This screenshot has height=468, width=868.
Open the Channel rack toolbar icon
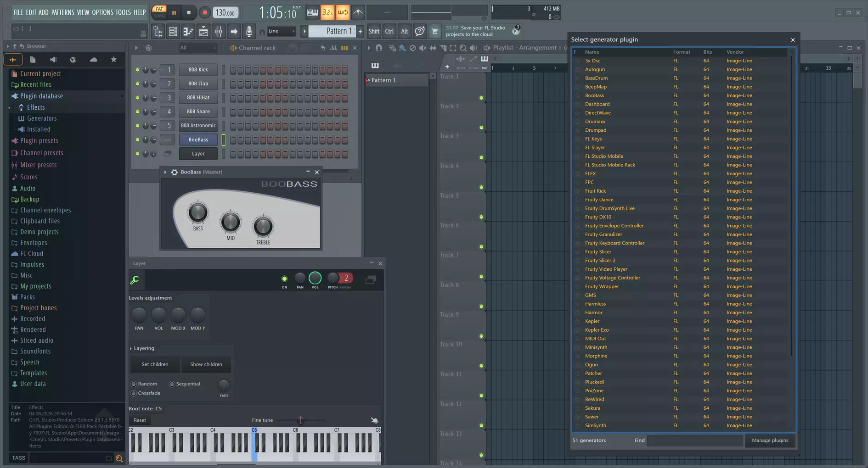click(173, 31)
